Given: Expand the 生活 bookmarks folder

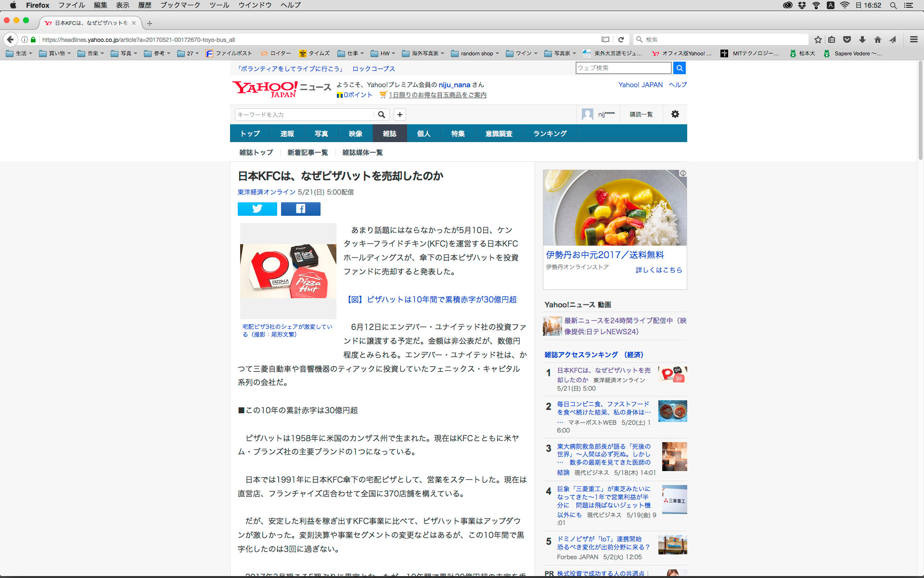Looking at the screenshot, I should [19, 53].
